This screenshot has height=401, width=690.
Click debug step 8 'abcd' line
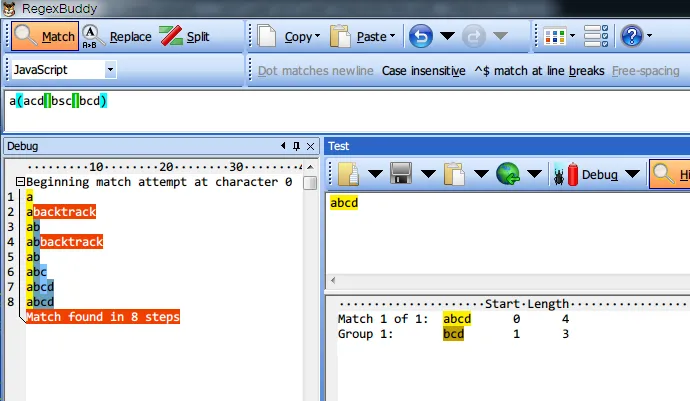[40, 302]
